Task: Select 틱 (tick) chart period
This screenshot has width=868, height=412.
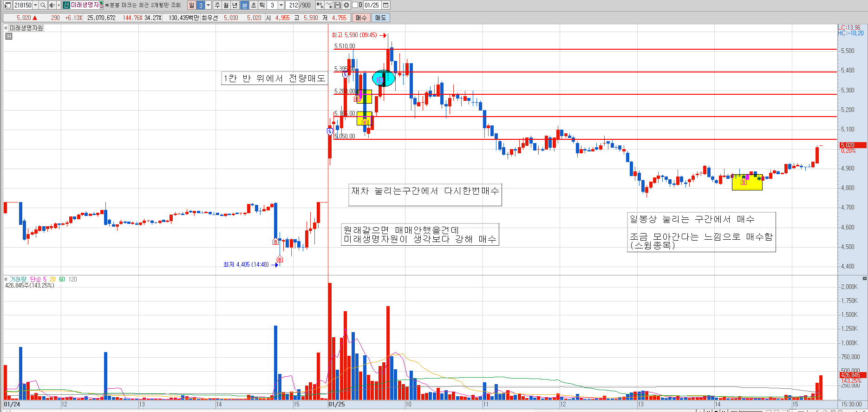Action: point(262,5)
